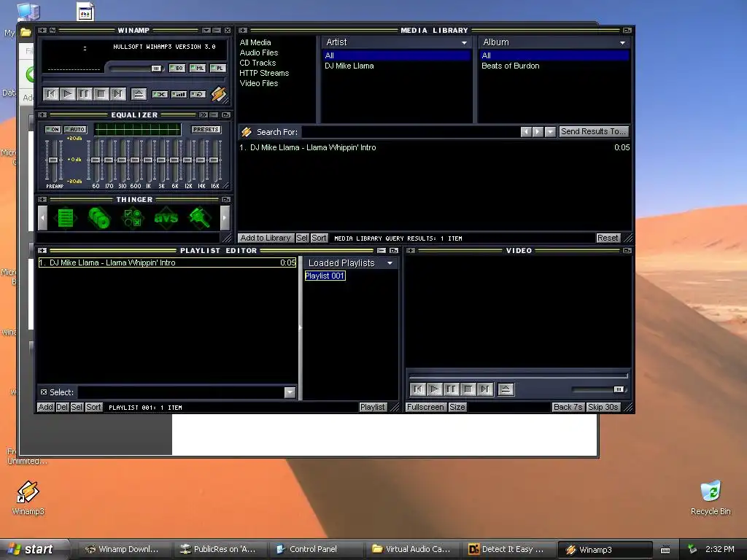747x560 pixels.
Task: Toggle the PL playlist button
Action: [218, 68]
